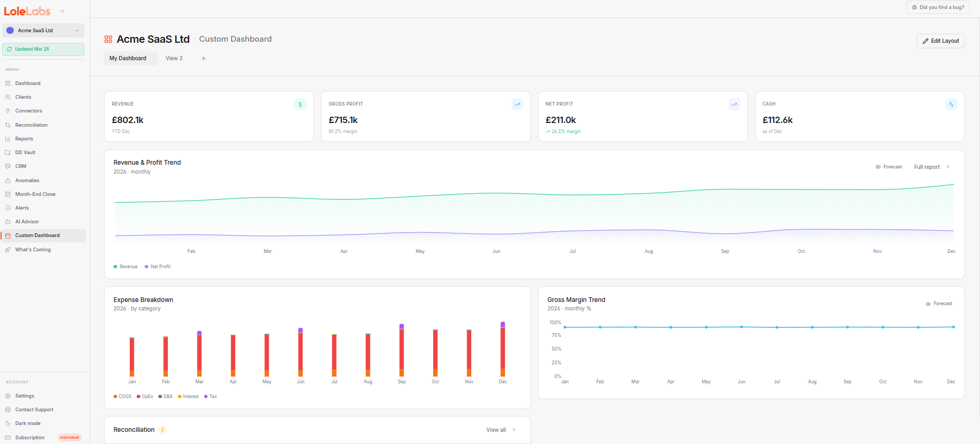Open DD Vault folder icon
Viewport: 980px width, 444px height.
pos(8,153)
